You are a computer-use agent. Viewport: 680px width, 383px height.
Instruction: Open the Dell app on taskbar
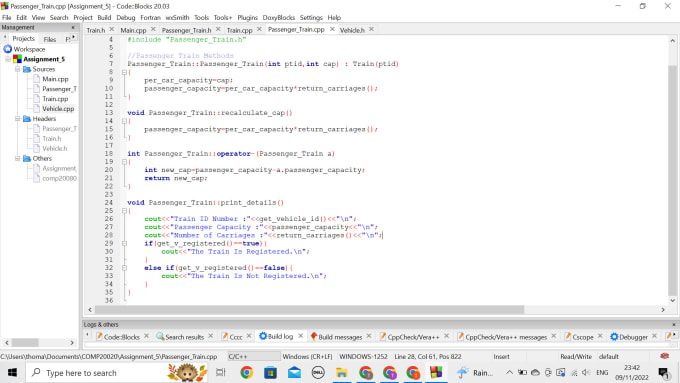coord(318,373)
